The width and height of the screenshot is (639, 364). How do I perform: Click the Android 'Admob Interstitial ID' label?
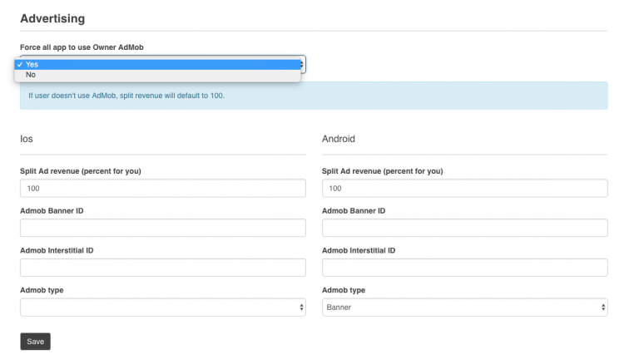click(x=359, y=250)
